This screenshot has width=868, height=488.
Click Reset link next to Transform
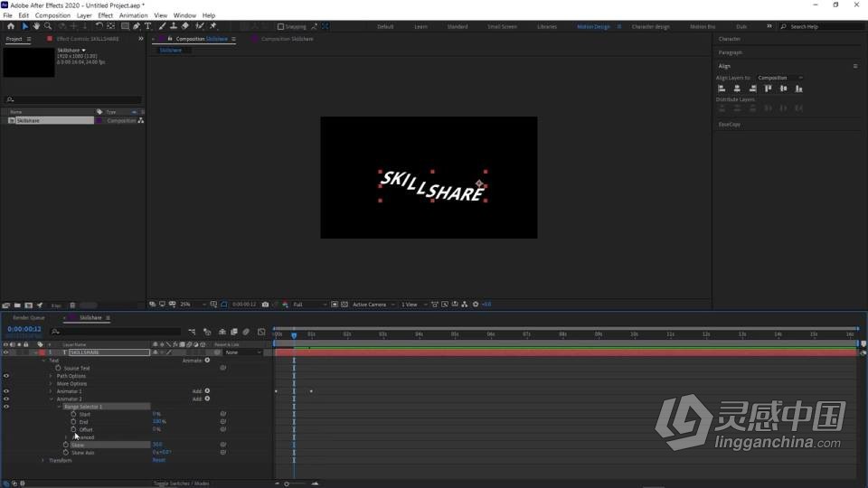(x=159, y=460)
